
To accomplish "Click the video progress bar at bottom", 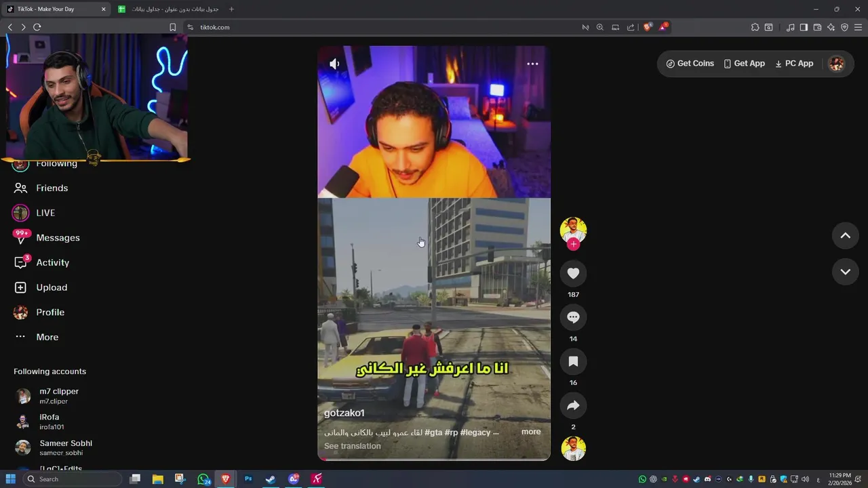I will tap(434, 460).
